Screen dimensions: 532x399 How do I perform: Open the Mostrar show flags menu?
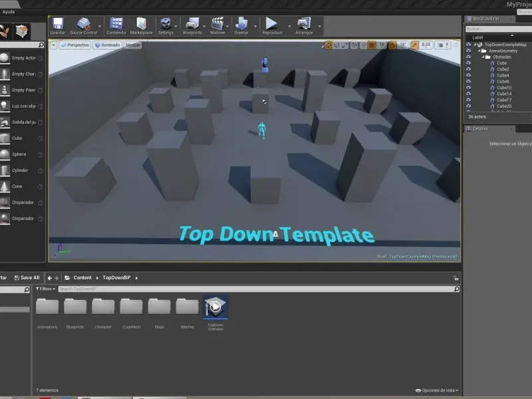[x=132, y=45]
